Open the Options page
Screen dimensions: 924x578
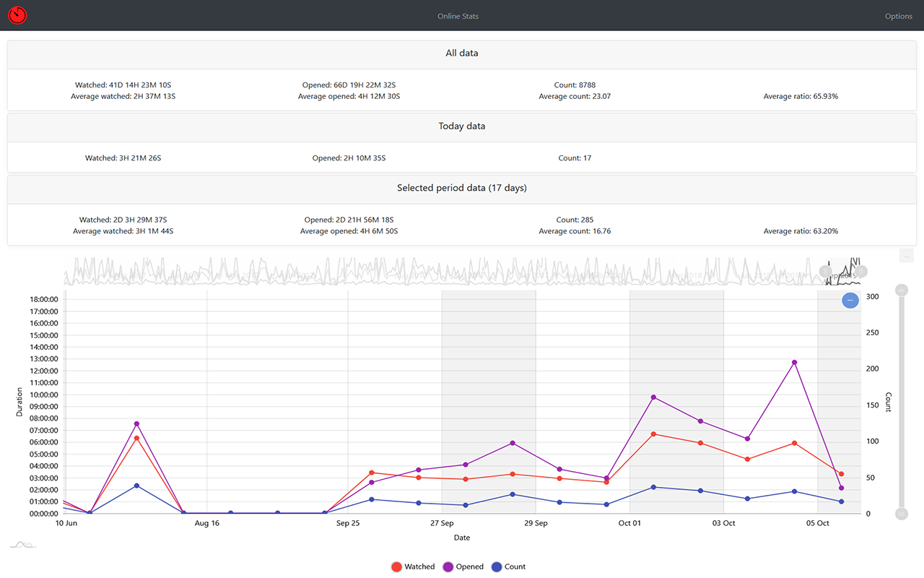click(898, 16)
